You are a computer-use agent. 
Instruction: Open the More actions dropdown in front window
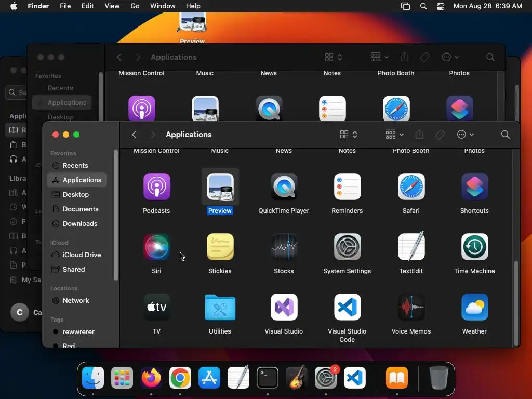[465, 135]
